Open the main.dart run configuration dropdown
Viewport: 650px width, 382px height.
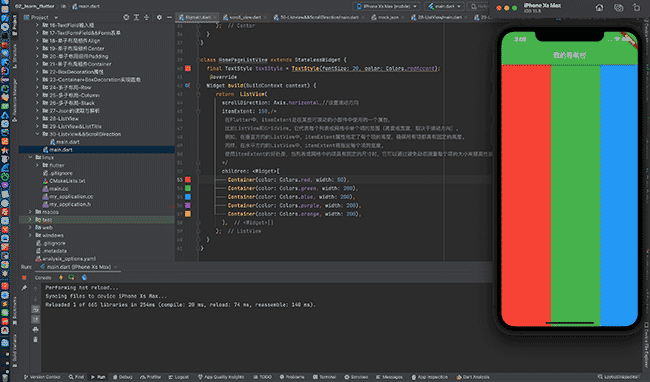(444, 6)
